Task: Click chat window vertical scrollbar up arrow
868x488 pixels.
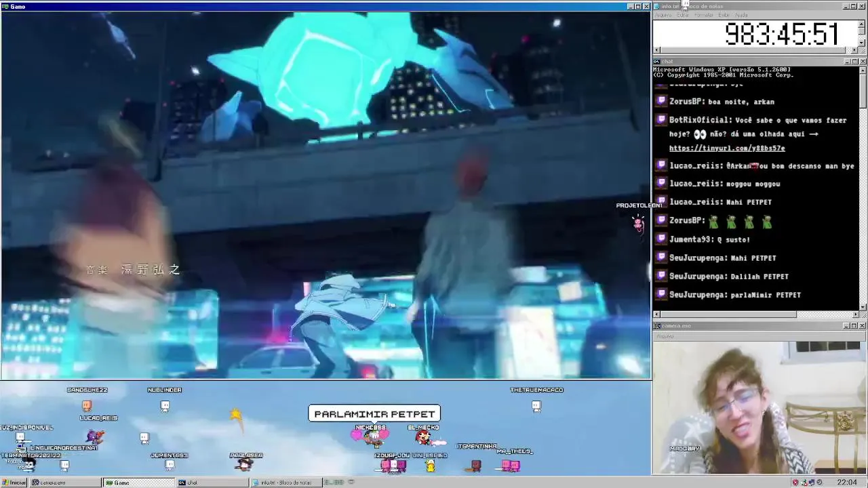Action: [x=863, y=70]
